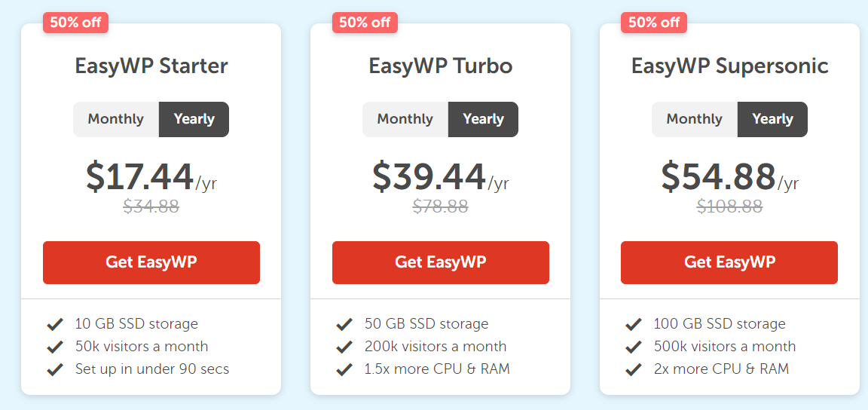This screenshot has width=868, height=410.
Task: Select Yearly billing for EasyWP Starter
Action: (x=194, y=119)
